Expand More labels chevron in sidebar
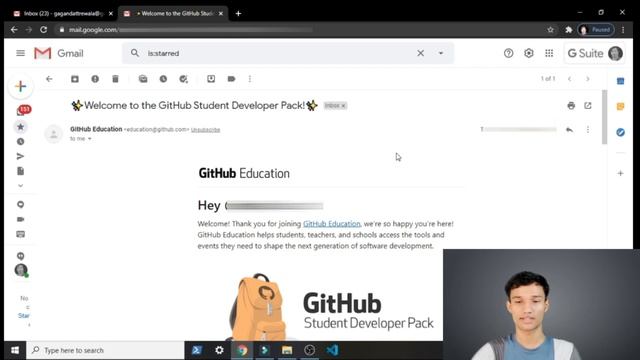 (20, 186)
